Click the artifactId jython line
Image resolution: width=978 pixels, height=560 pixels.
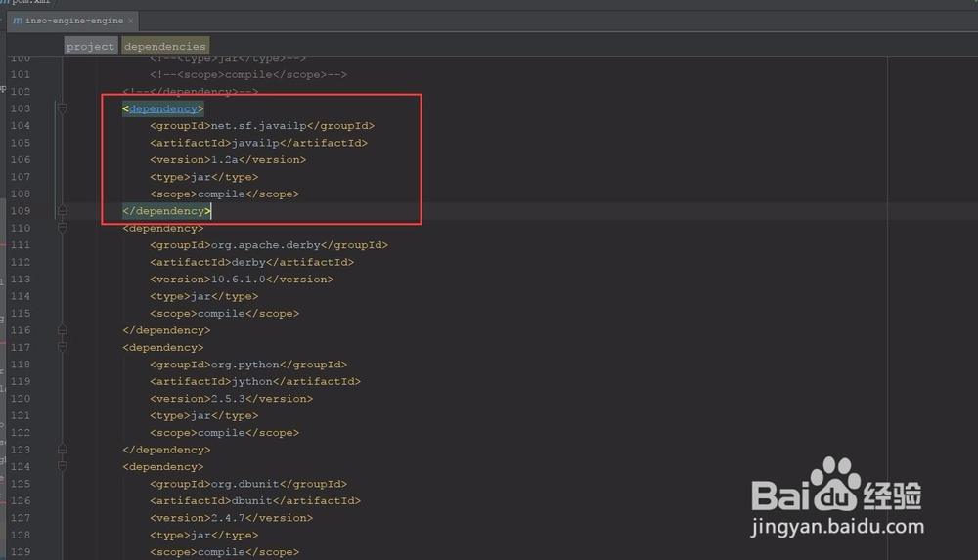coord(255,382)
